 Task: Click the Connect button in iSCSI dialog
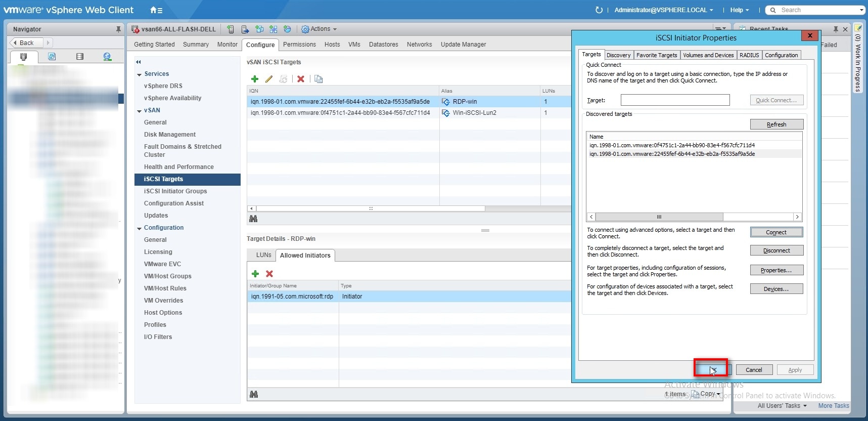point(776,232)
